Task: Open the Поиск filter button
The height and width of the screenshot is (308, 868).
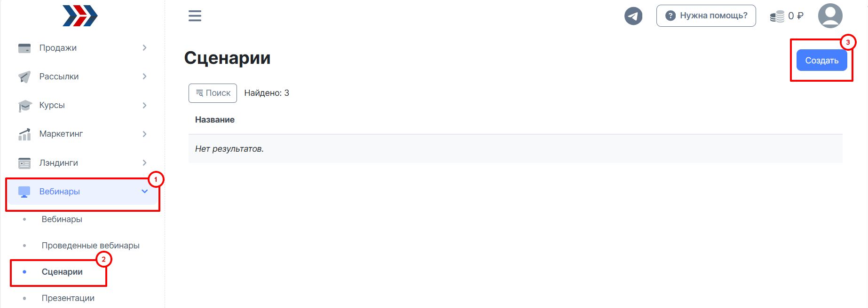Action: (213, 93)
